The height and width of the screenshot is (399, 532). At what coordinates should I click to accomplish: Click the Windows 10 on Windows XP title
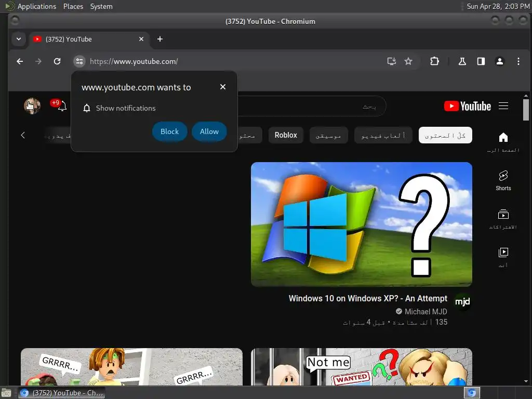tap(368, 298)
